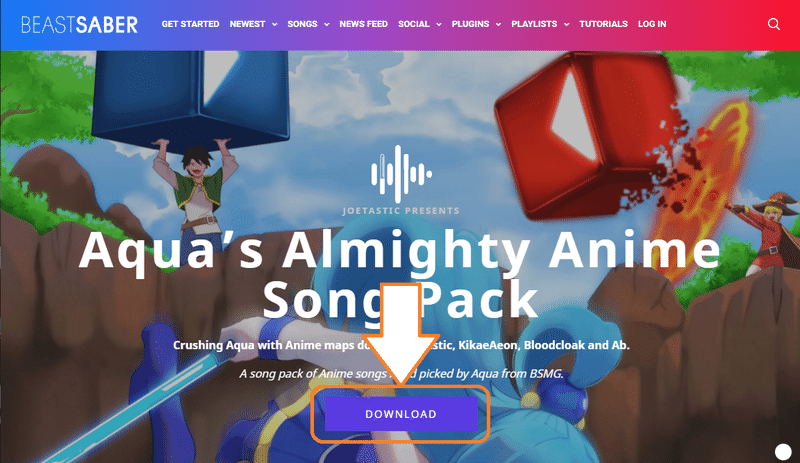Screen dimensions: 800x463
Task: Click the Aqua's Almighty Anime Song Pack title
Action: coord(400,275)
